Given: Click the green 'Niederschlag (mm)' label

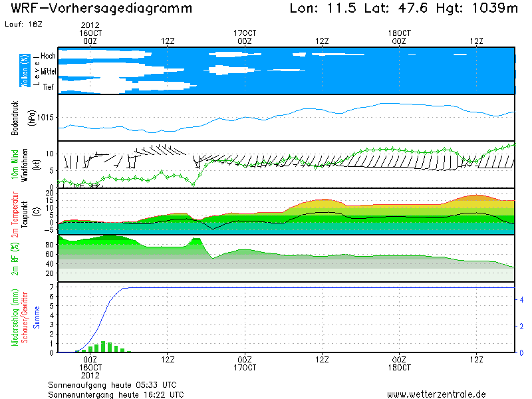Looking at the screenshot, I should point(15,318).
